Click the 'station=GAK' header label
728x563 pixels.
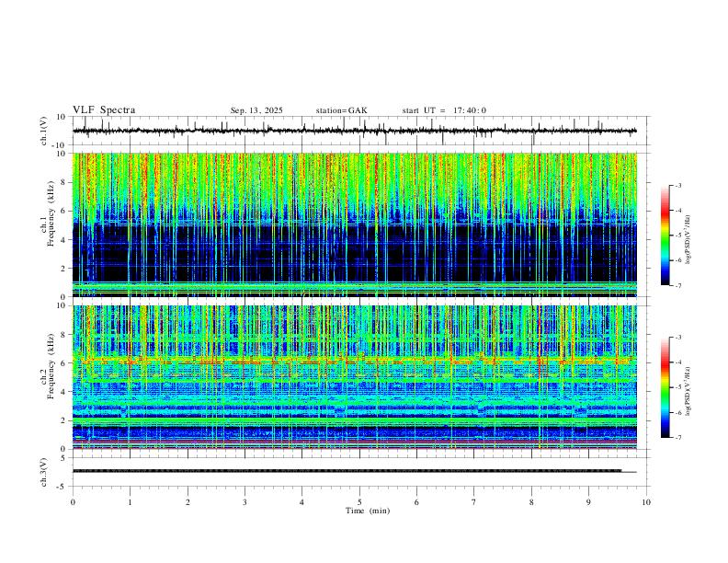(341, 110)
